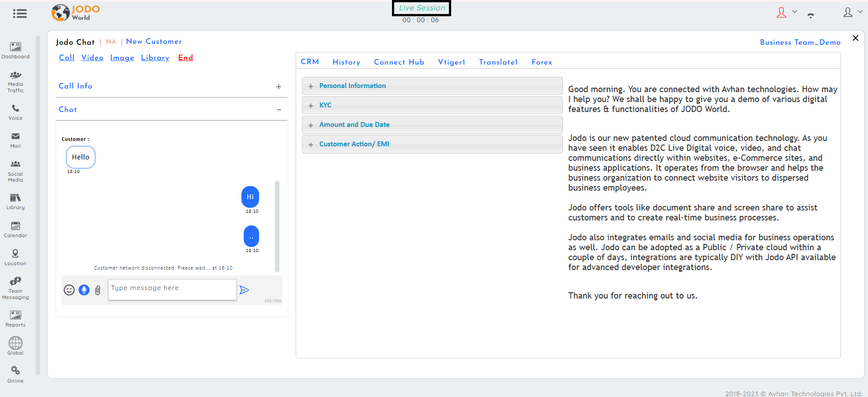The height and width of the screenshot is (397, 868).
Task: Open the hamburger menu icon
Action: [19, 14]
